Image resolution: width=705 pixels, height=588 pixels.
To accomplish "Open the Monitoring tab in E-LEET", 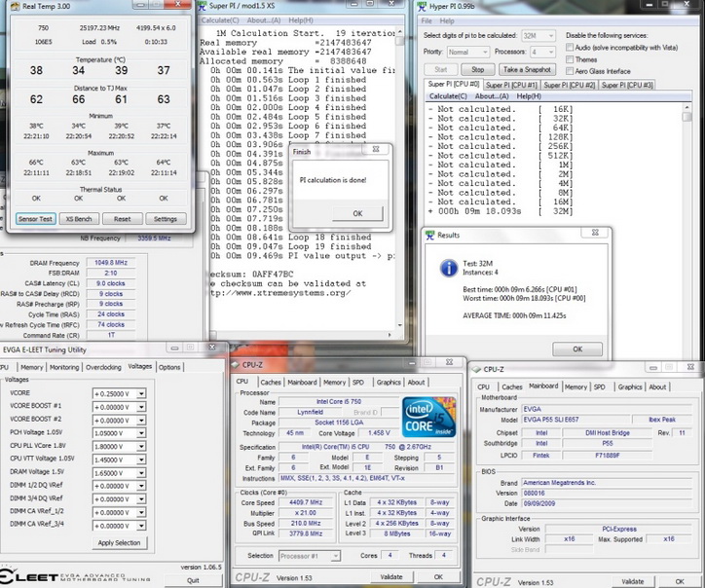I will pos(64,367).
